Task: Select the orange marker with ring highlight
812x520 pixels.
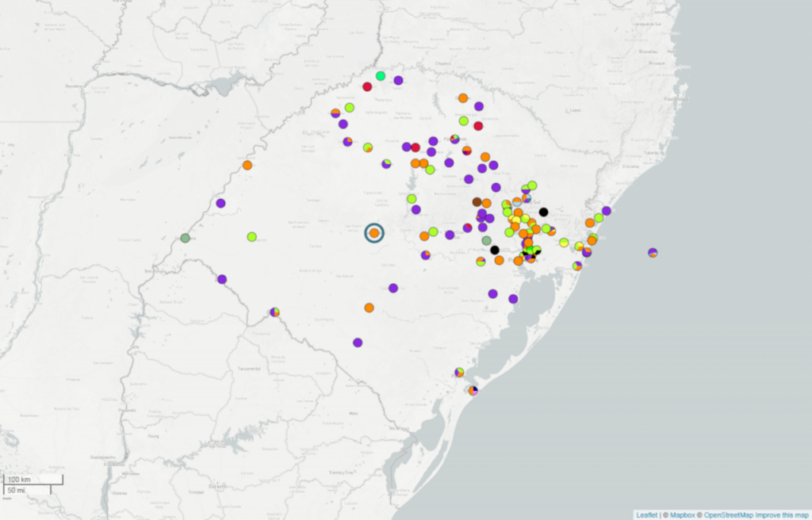Action: pos(373,233)
